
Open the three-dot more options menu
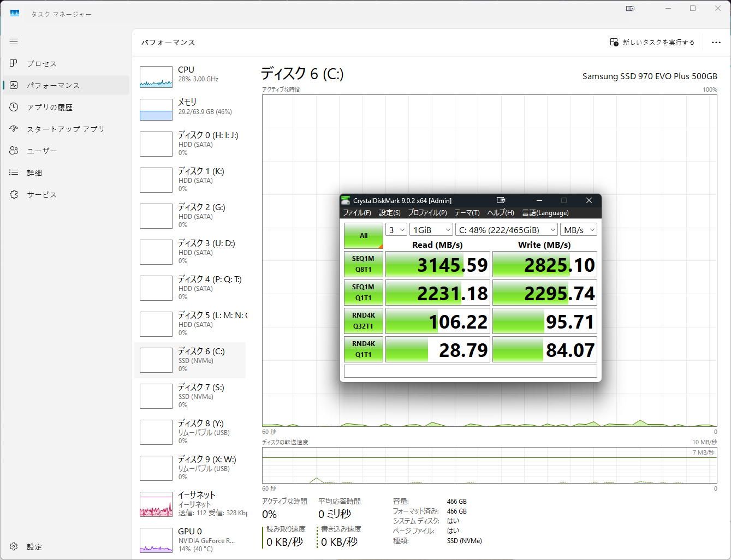(x=716, y=42)
